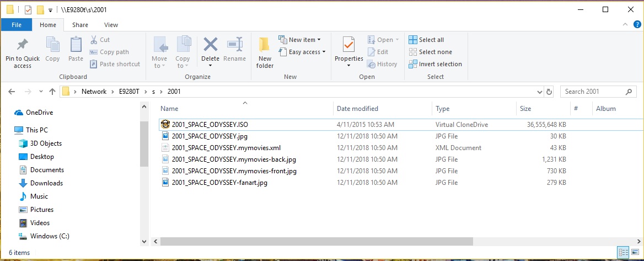Open the Move to menu
Image resolution: width=644 pixels, height=261 pixels.
click(x=160, y=52)
